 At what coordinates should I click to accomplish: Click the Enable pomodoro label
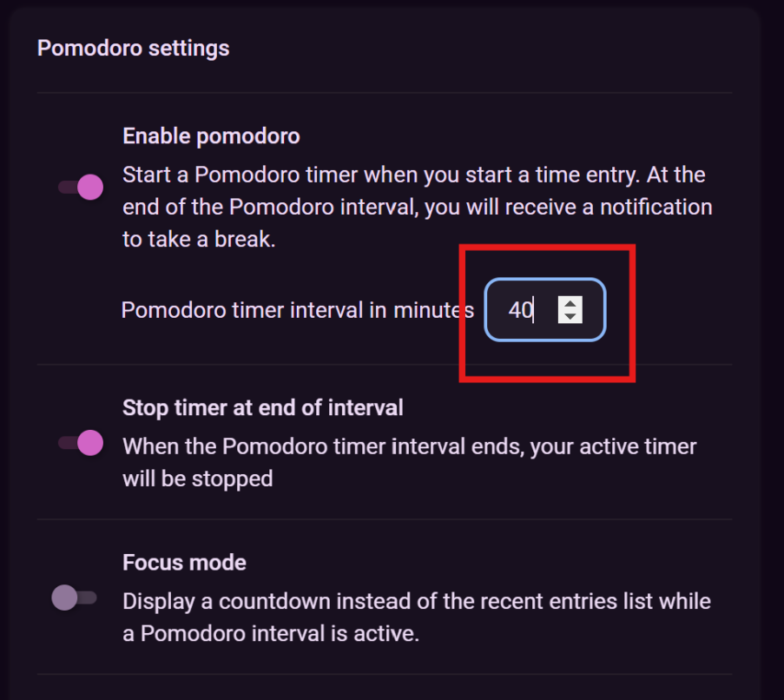tap(211, 136)
